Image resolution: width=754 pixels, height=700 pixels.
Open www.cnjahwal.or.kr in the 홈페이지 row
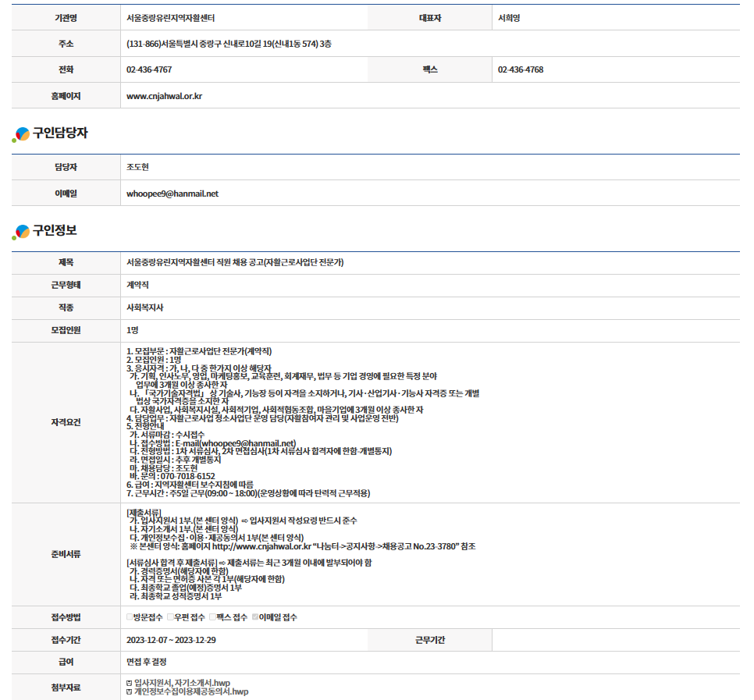tap(164, 97)
